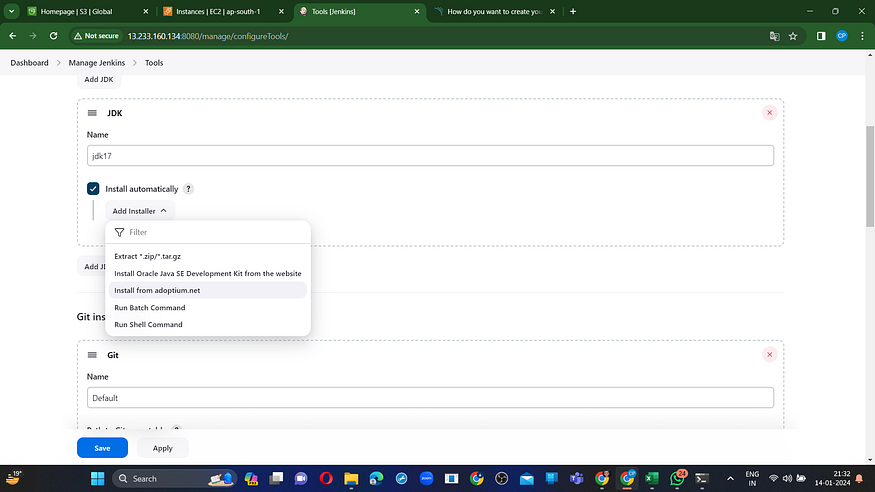Click Tools breadcrumb
Image resolution: width=875 pixels, height=492 pixels.
(154, 63)
